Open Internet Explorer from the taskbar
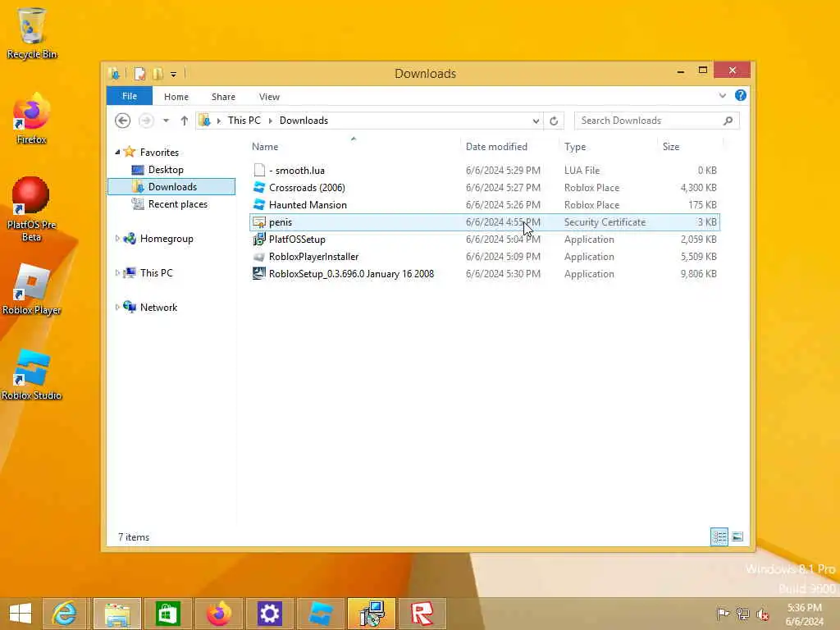This screenshot has height=630, width=840. click(x=64, y=614)
